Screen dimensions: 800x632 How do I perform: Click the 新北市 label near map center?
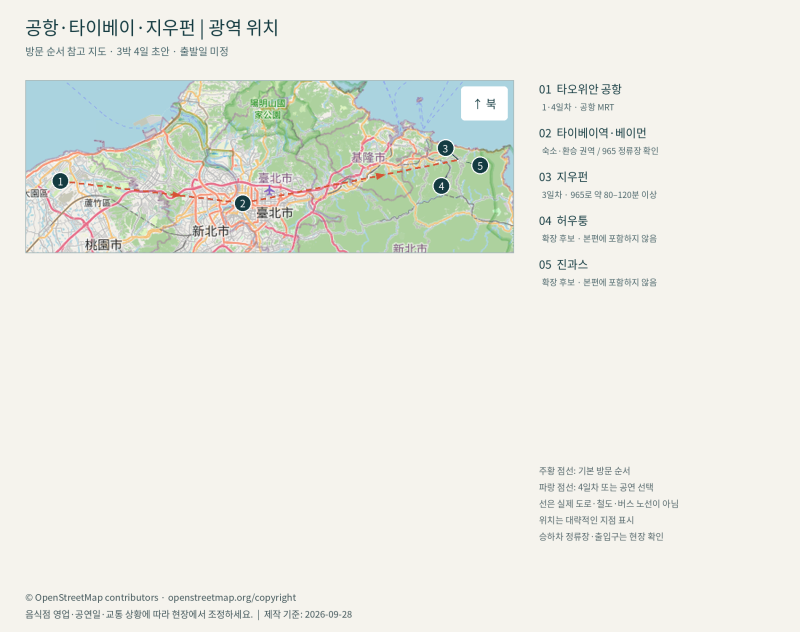tap(210, 232)
